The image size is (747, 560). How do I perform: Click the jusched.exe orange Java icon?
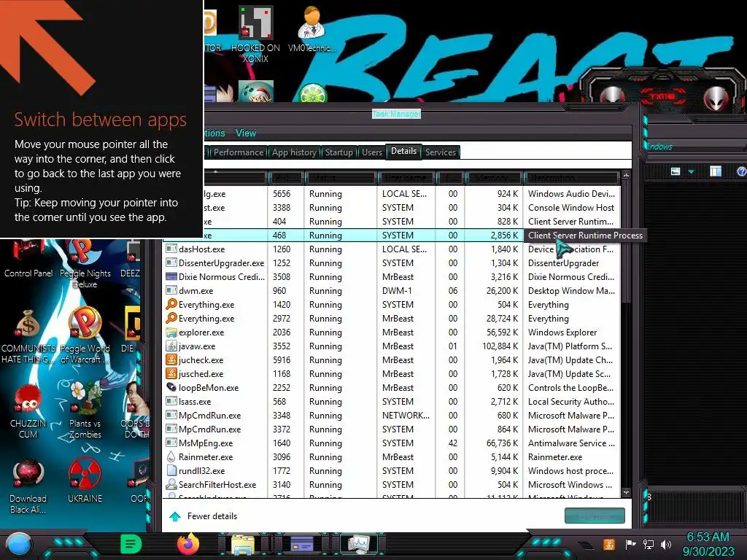tap(171, 373)
